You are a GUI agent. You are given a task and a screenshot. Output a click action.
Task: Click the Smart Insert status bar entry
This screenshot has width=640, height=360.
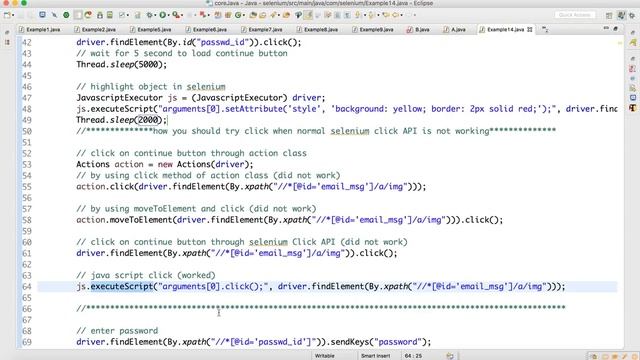pos(376,356)
